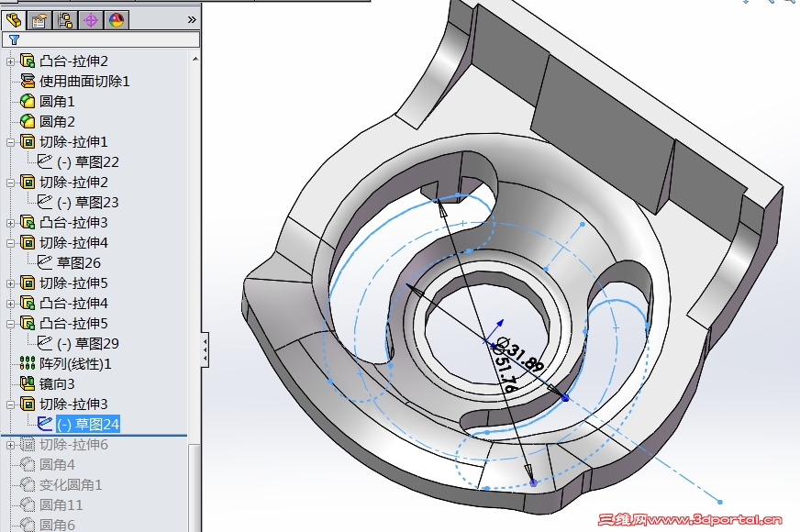Select the 镜向3 mirror icon
Viewport: 800px width, 532px height.
[27, 383]
